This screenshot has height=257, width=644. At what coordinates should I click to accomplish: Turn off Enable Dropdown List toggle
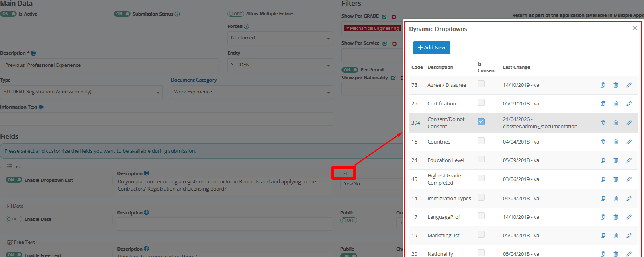14,180
